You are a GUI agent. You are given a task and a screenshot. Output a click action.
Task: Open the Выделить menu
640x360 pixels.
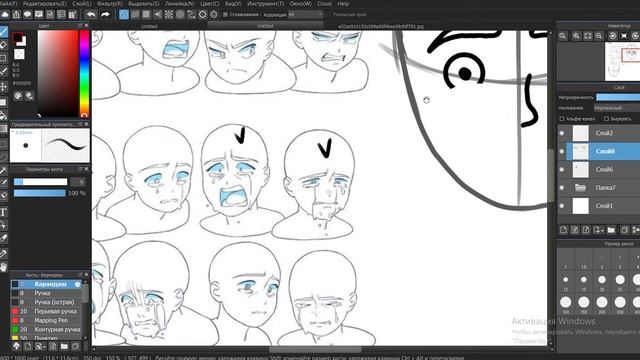pos(144,4)
